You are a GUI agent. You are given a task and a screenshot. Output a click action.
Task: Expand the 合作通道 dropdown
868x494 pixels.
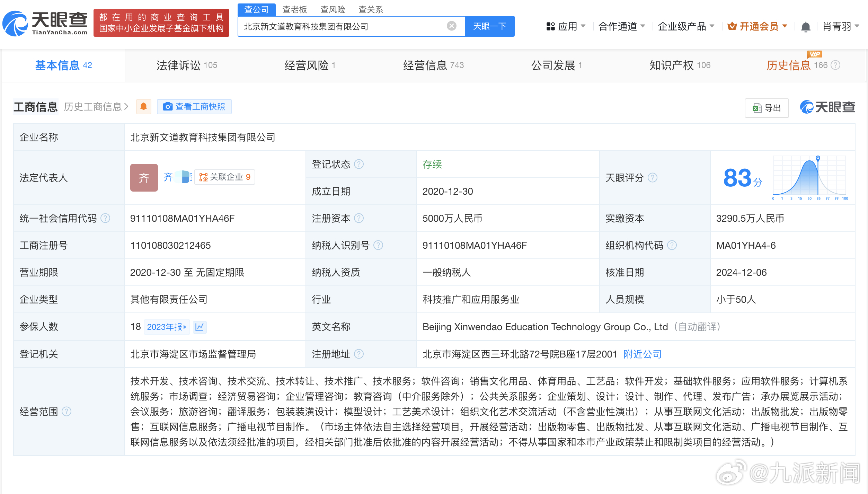point(621,26)
